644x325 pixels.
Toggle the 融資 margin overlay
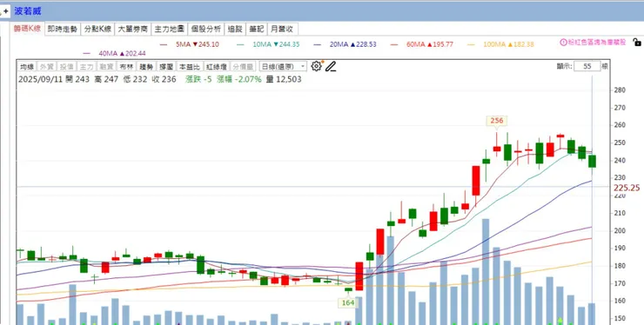[x=106, y=66]
